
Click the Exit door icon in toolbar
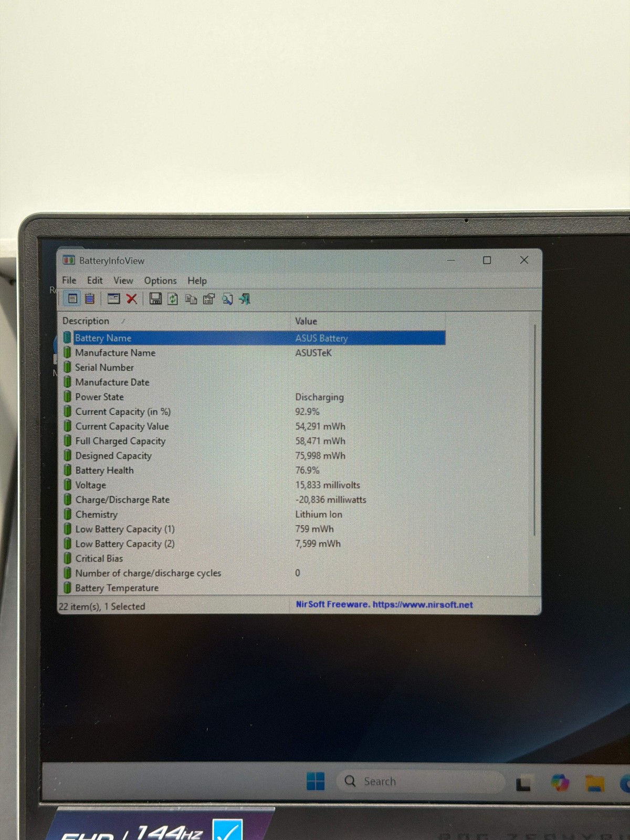click(245, 299)
